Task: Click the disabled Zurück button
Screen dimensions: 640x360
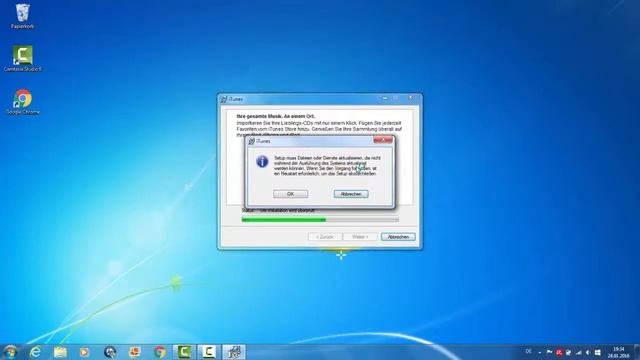Action: click(325, 237)
